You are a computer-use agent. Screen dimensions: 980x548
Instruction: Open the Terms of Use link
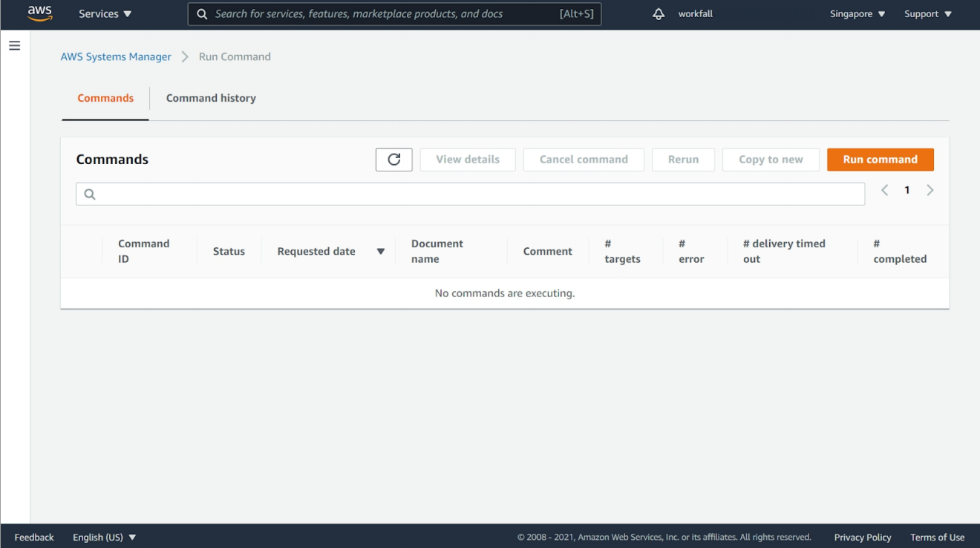[x=938, y=538]
